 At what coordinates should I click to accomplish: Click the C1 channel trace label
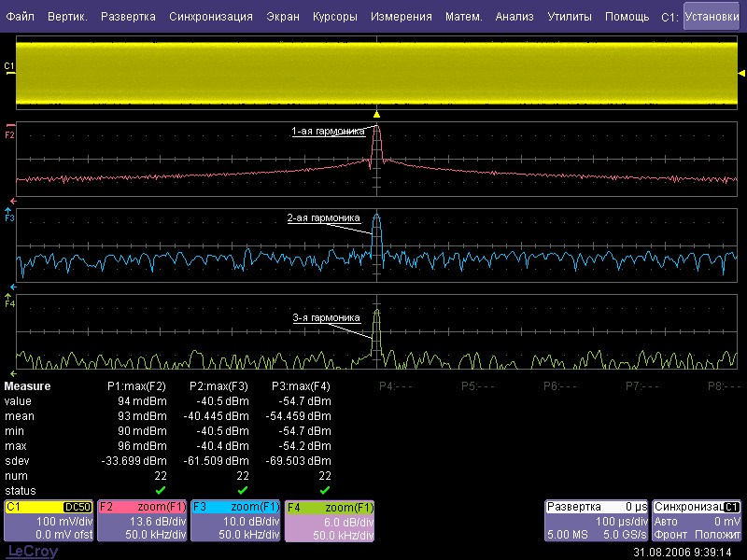[9, 66]
